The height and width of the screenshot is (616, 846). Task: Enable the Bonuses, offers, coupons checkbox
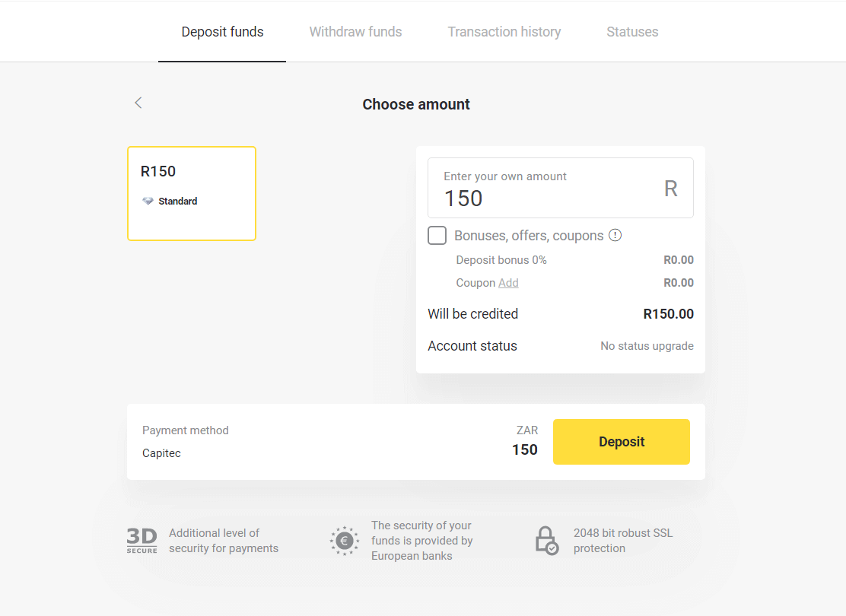(x=437, y=236)
